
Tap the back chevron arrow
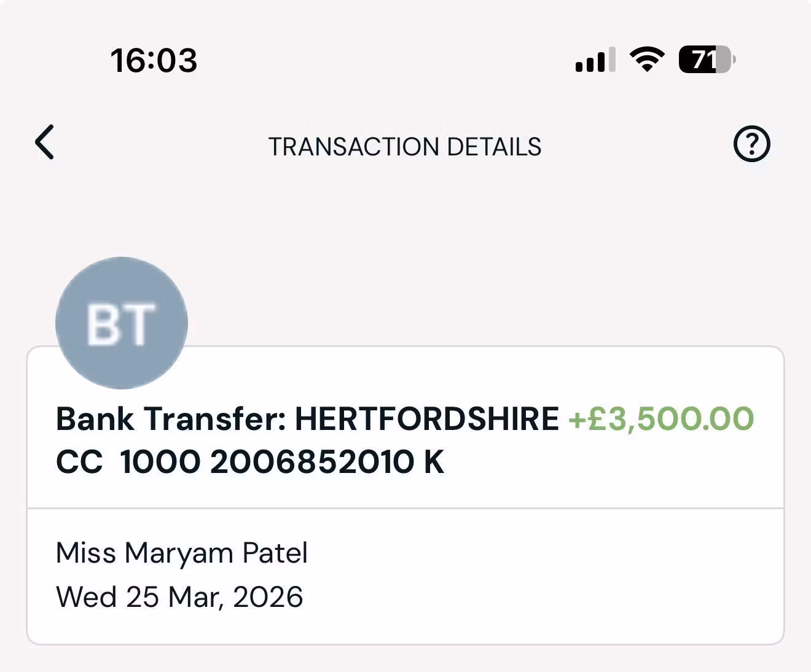coord(45,143)
